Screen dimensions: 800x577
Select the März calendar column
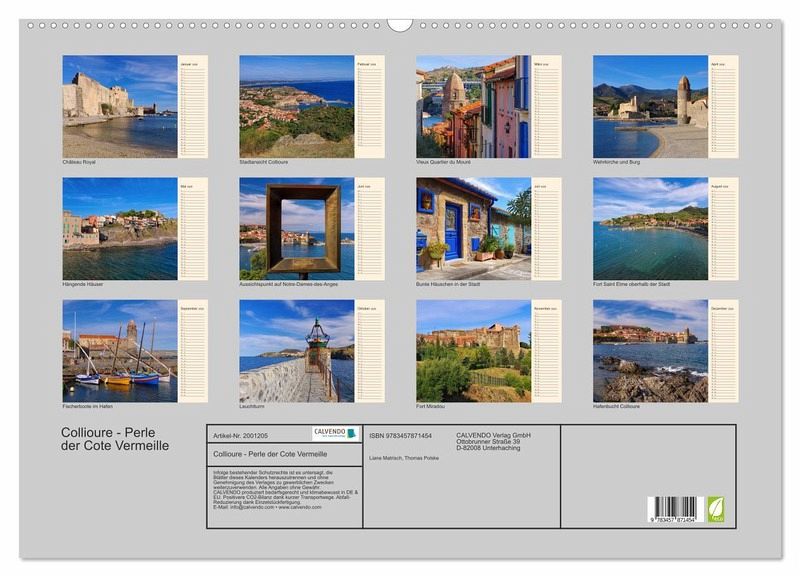click(546, 106)
